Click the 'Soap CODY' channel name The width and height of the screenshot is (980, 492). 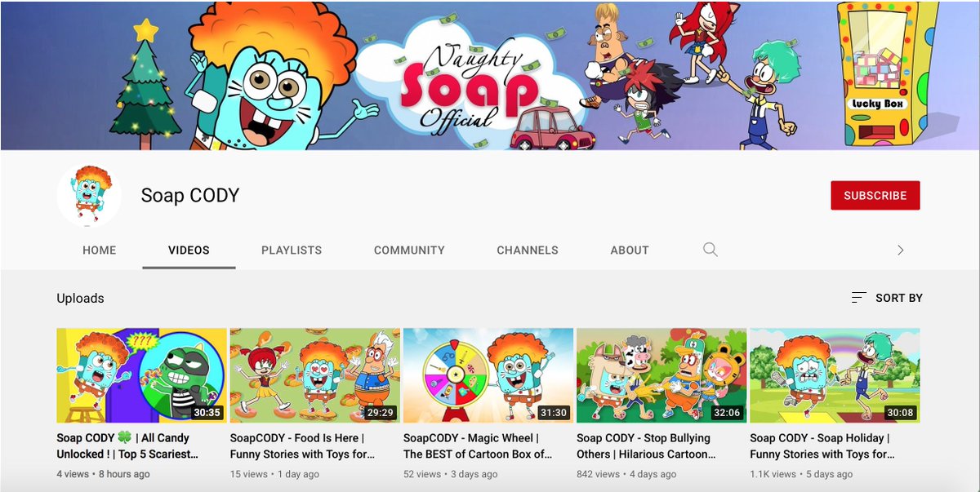(x=190, y=196)
